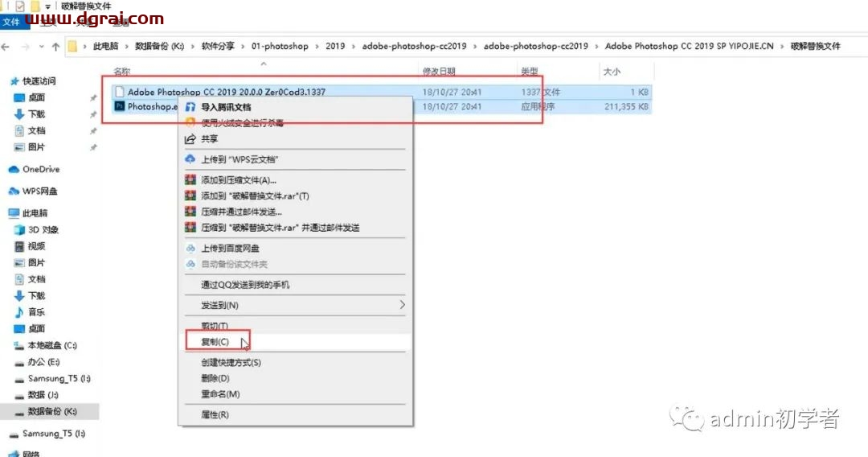Go up one folder level arrow
Viewport: 868px width, 457px height.
pos(55,47)
